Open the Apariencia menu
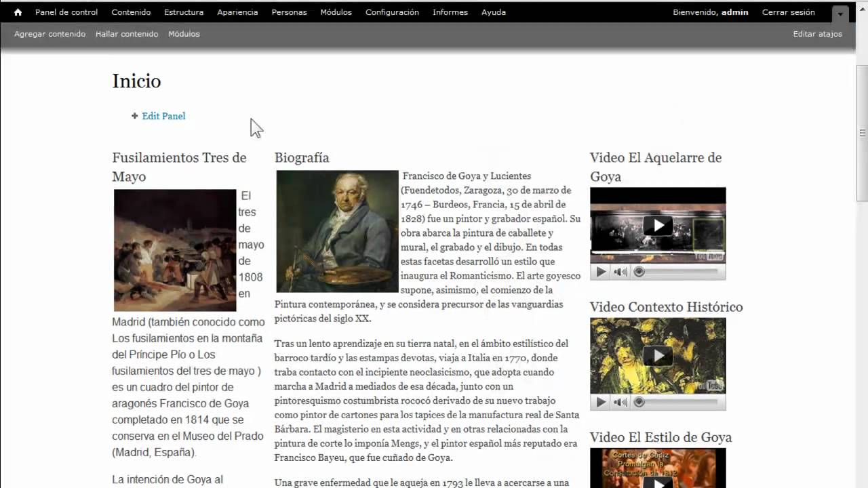 point(237,12)
